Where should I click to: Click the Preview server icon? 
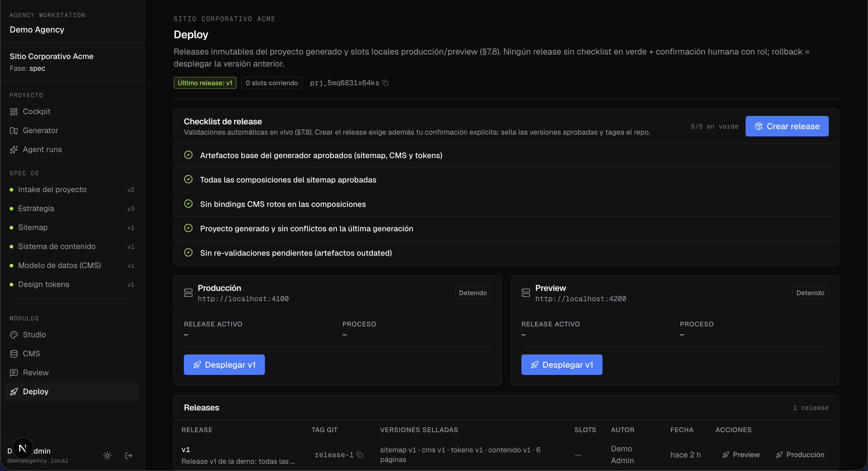[526, 293]
